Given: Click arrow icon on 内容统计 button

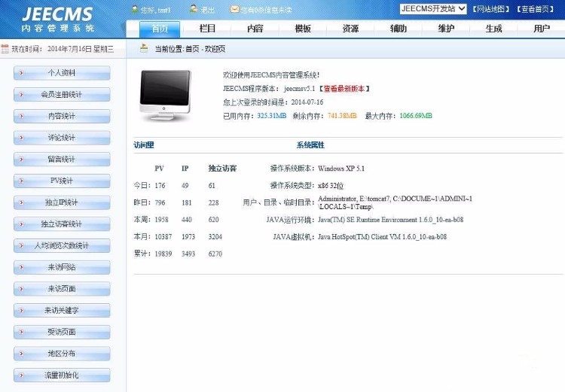Looking at the screenshot, I should coord(21,117).
